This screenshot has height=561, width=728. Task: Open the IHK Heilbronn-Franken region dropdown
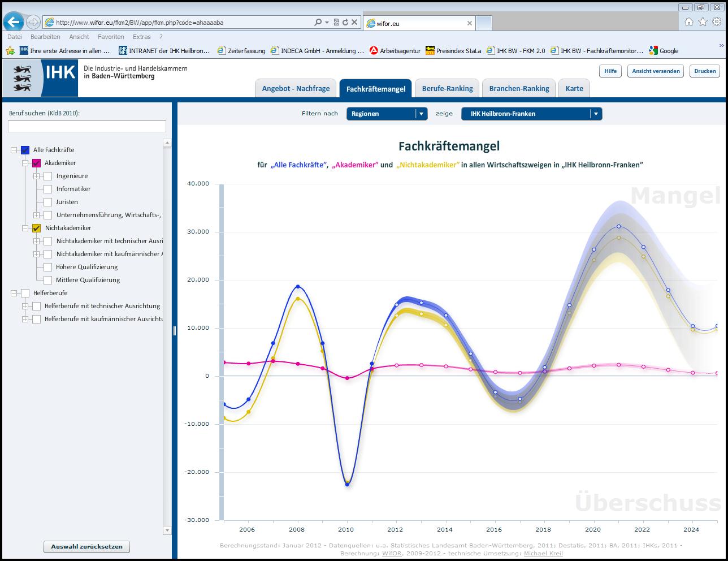point(531,114)
